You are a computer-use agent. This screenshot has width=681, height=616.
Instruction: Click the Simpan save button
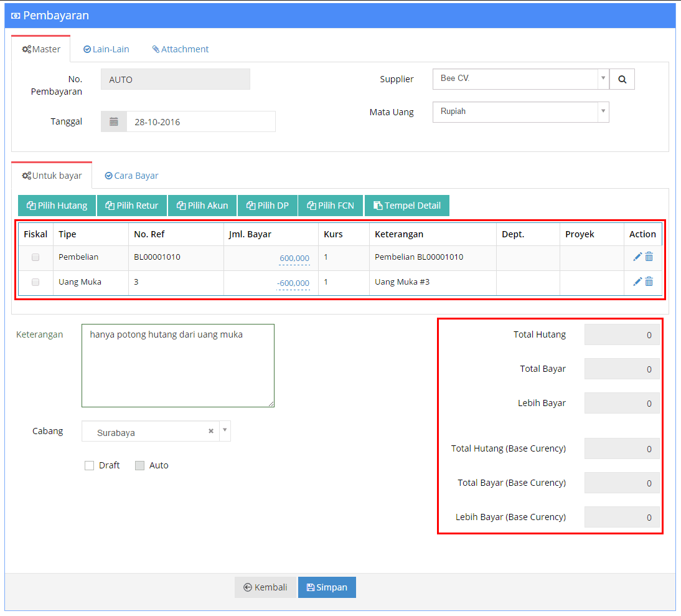pyautogui.click(x=327, y=587)
